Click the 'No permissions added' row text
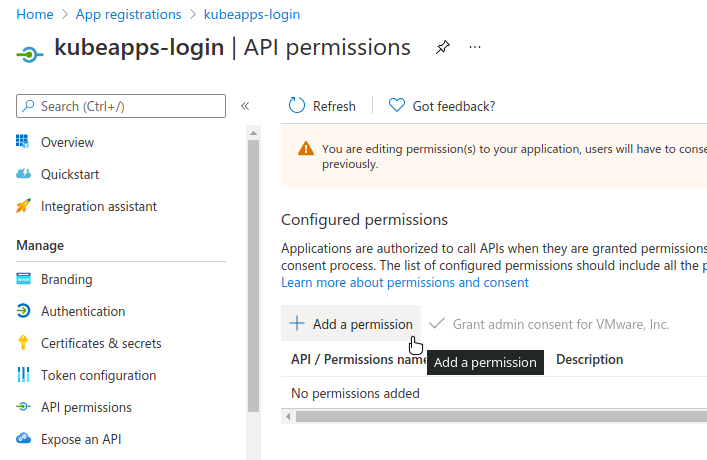 point(355,393)
